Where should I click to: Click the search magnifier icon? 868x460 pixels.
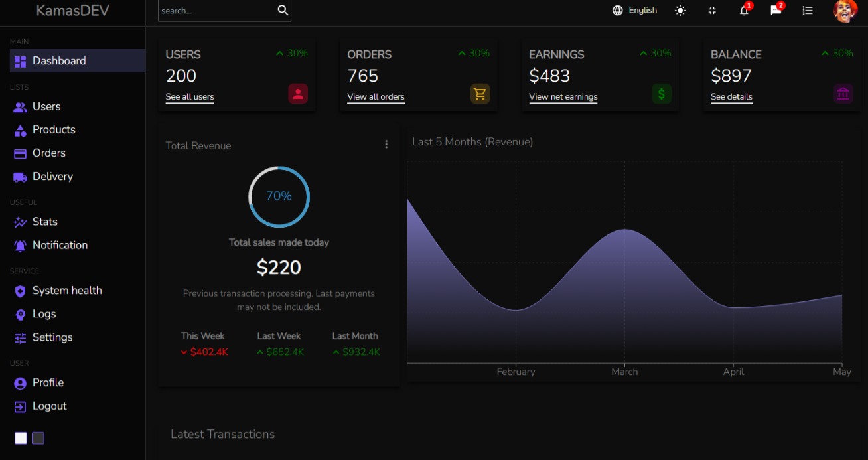point(283,10)
